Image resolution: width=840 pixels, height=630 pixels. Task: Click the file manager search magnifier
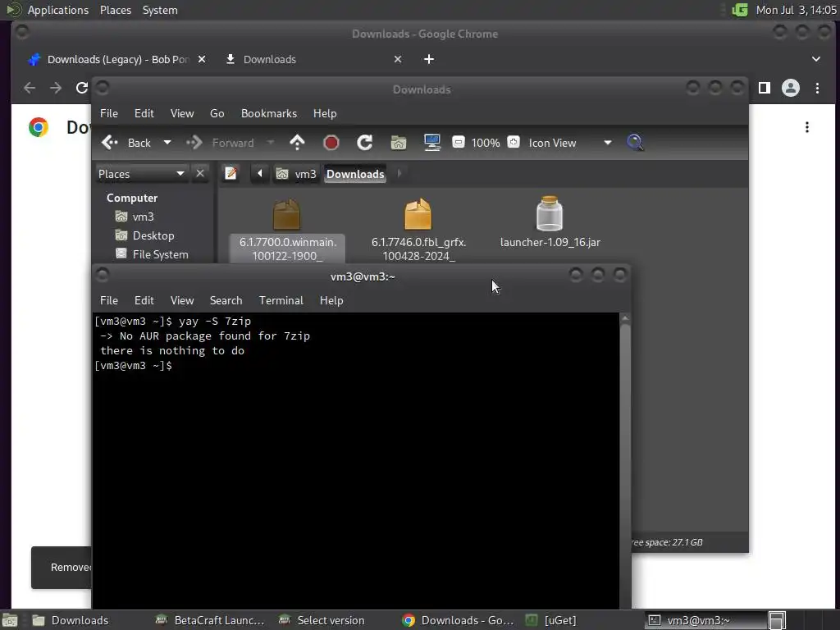635,143
